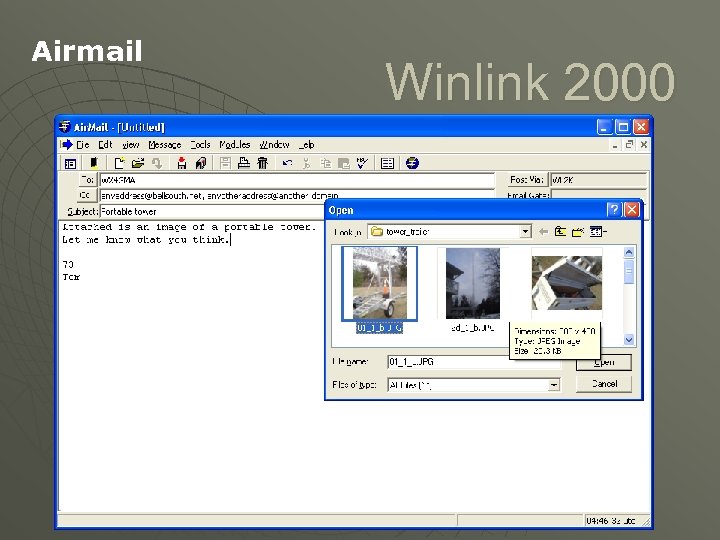Expand the Files of type dropdown

[554, 385]
